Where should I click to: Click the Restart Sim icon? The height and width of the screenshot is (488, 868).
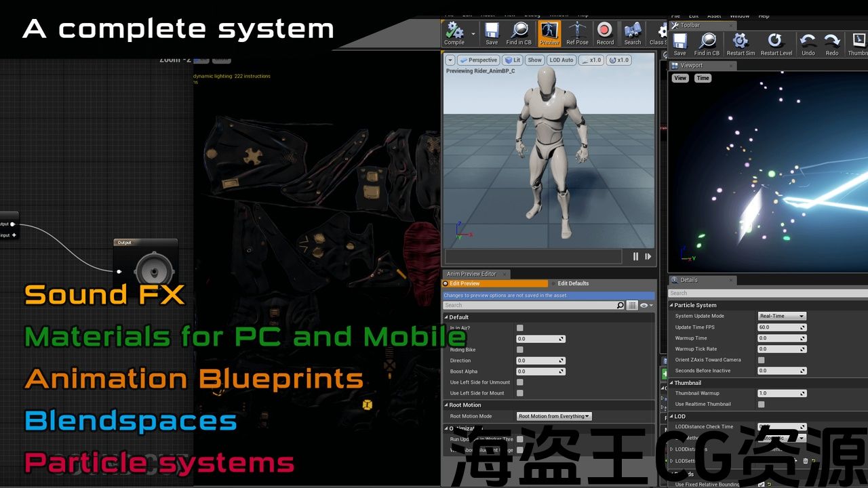(741, 43)
